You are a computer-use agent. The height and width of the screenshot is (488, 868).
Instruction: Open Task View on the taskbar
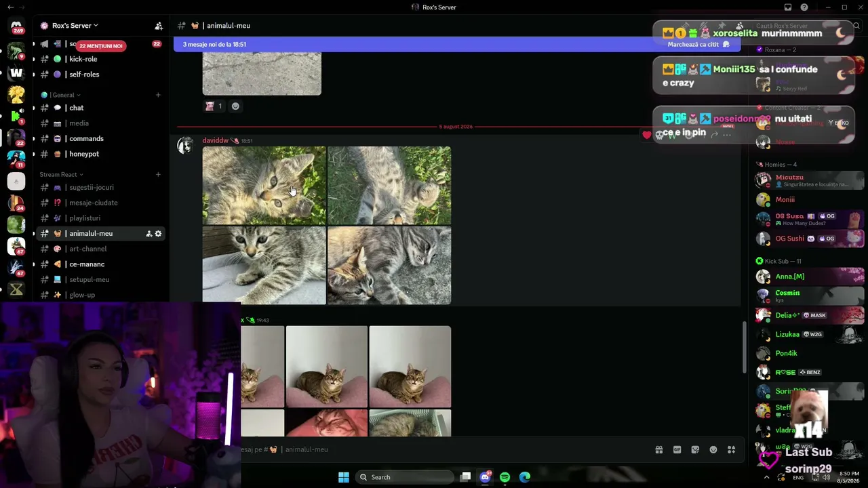coord(465,477)
